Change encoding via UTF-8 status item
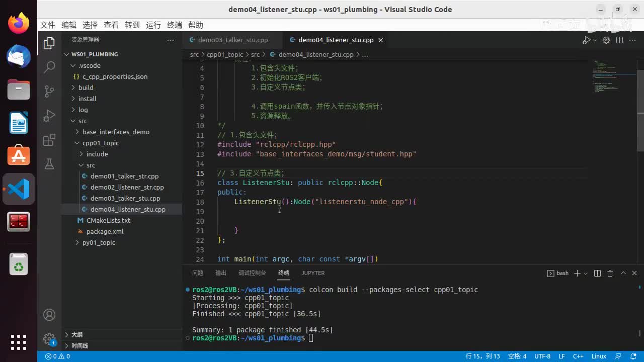 tap(542, 356)
